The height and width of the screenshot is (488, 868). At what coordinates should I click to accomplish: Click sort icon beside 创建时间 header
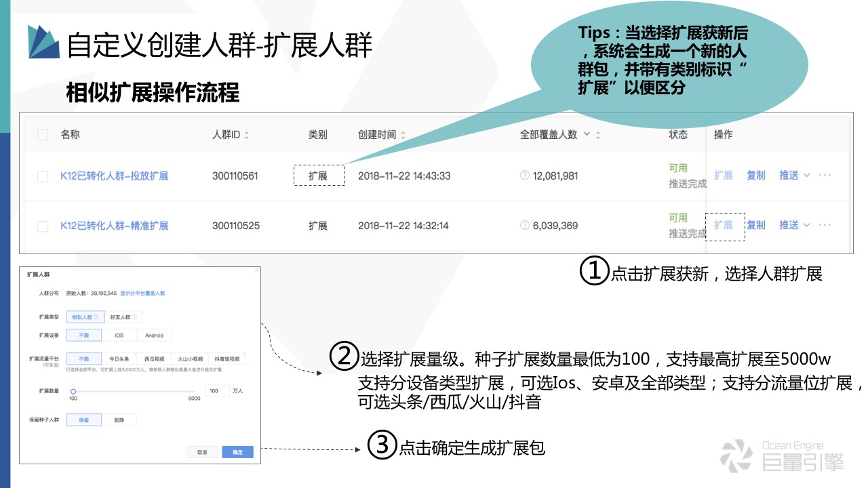[403, 136]
